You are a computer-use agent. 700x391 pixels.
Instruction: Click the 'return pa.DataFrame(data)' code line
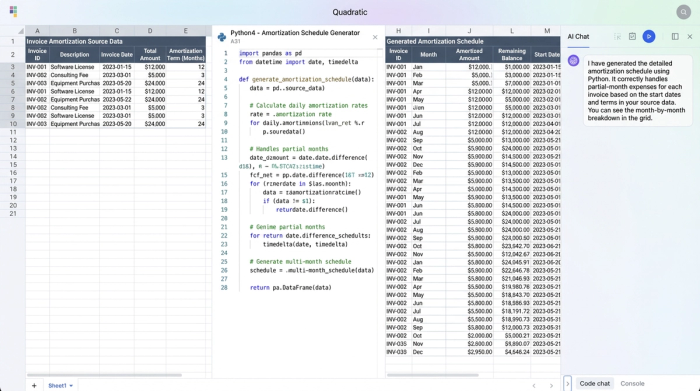[291, 288]
